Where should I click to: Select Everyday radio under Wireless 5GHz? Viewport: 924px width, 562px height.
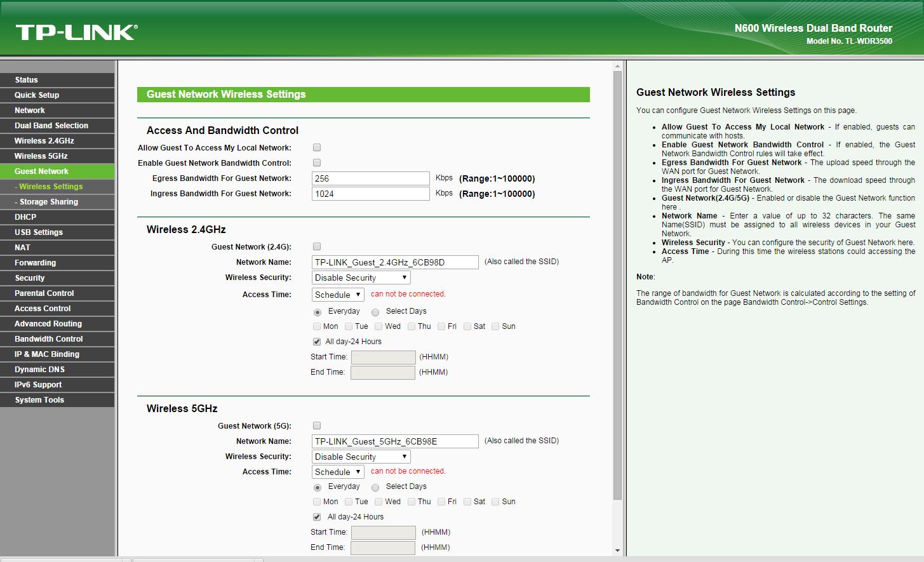(318, 487)
